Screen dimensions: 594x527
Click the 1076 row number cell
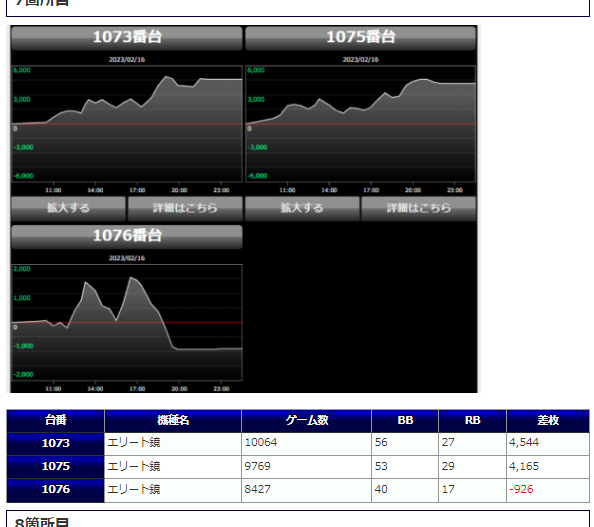point(56,490)
